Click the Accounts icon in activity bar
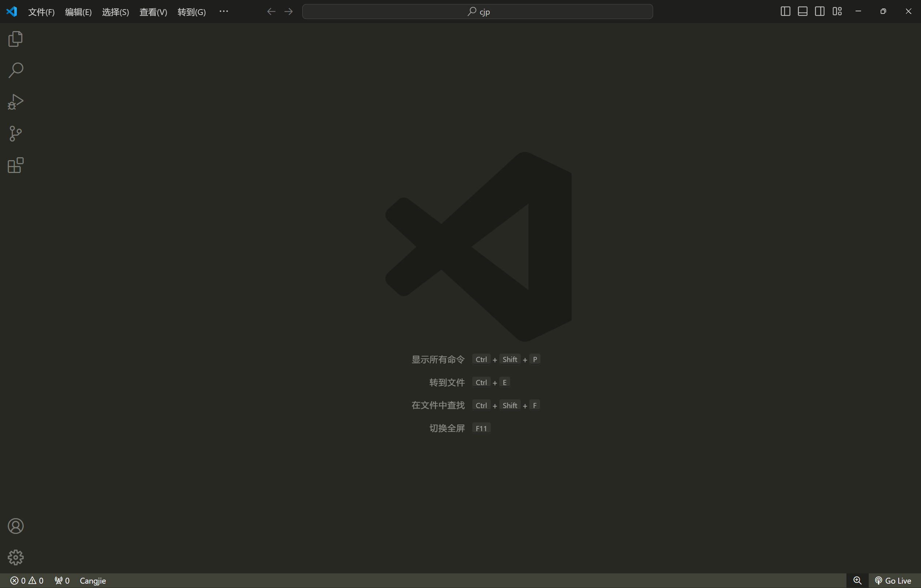Image resolution: width=921 pixels, height=588 pixels. [15, 525]
